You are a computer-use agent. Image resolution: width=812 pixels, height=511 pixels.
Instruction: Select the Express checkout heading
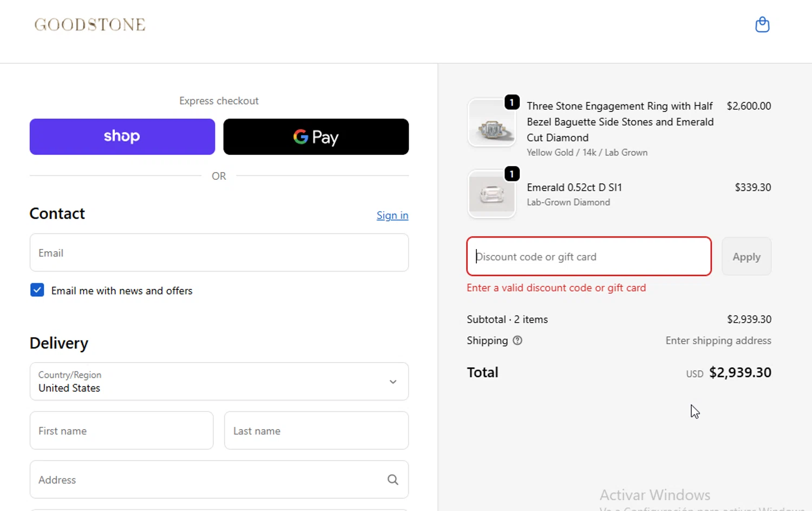tap(219, 101)
